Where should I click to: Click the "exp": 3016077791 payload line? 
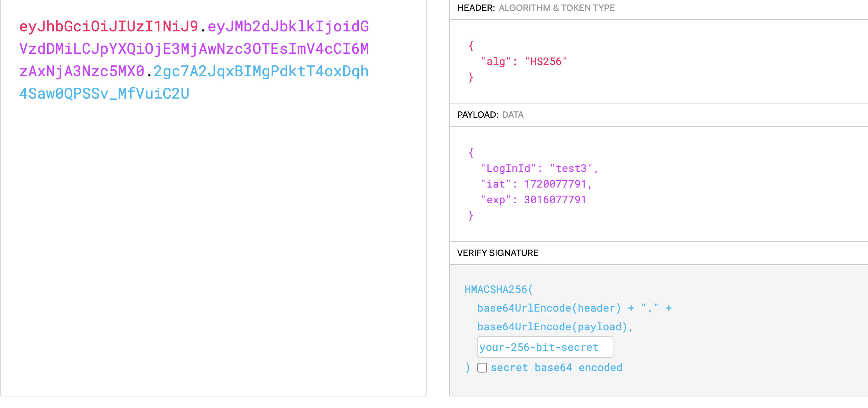click(533, 200)
